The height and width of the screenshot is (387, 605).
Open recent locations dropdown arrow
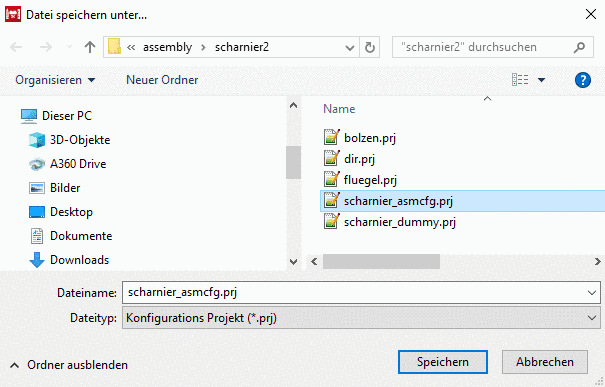pyautogui.click(x=69, y=47)
